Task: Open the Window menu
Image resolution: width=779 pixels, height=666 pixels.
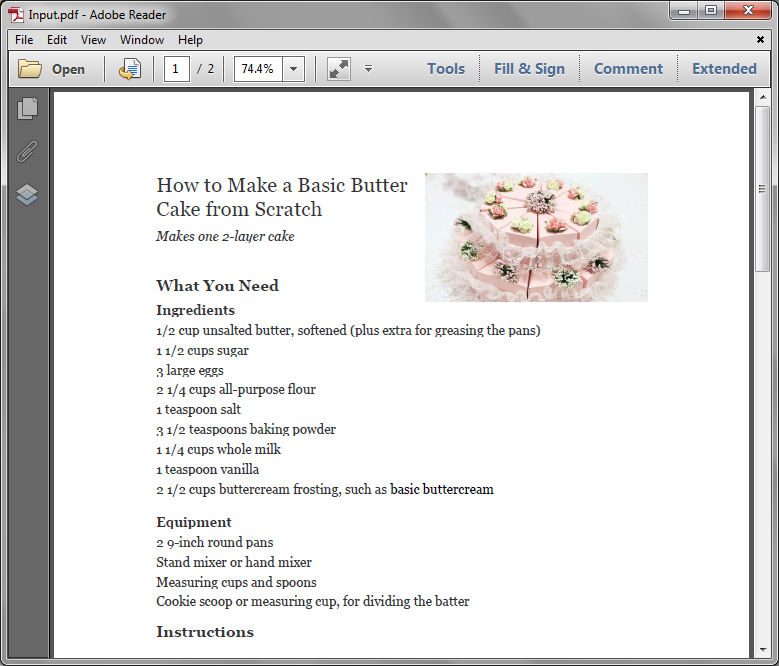Action: coord(142,40)
